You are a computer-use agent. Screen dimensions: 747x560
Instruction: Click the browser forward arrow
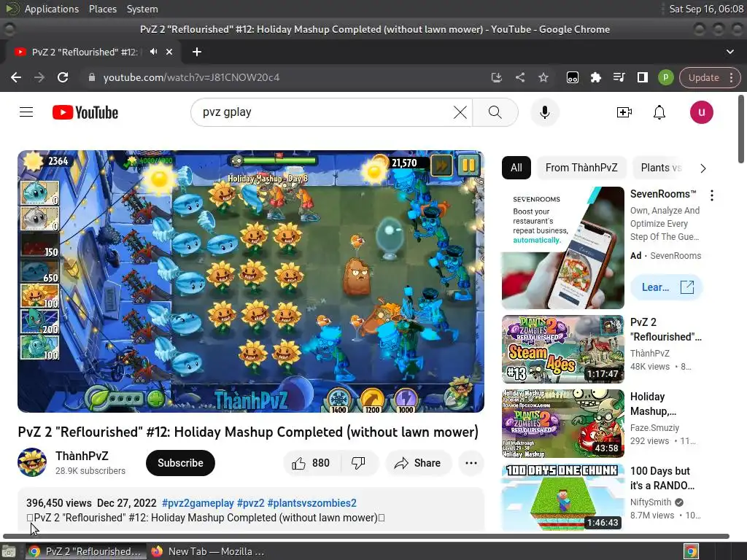pos(39,77)
